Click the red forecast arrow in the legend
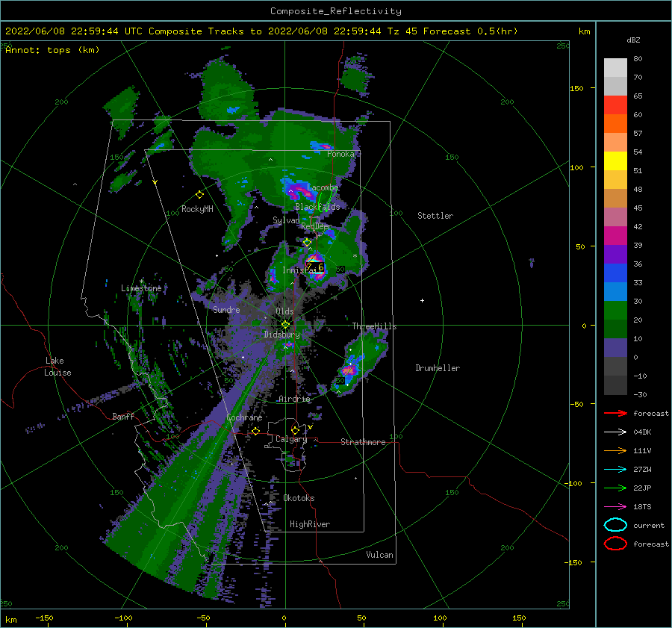The width and height of the screenshot is (672, 628). pyautogui.click(x=615, y=413)
